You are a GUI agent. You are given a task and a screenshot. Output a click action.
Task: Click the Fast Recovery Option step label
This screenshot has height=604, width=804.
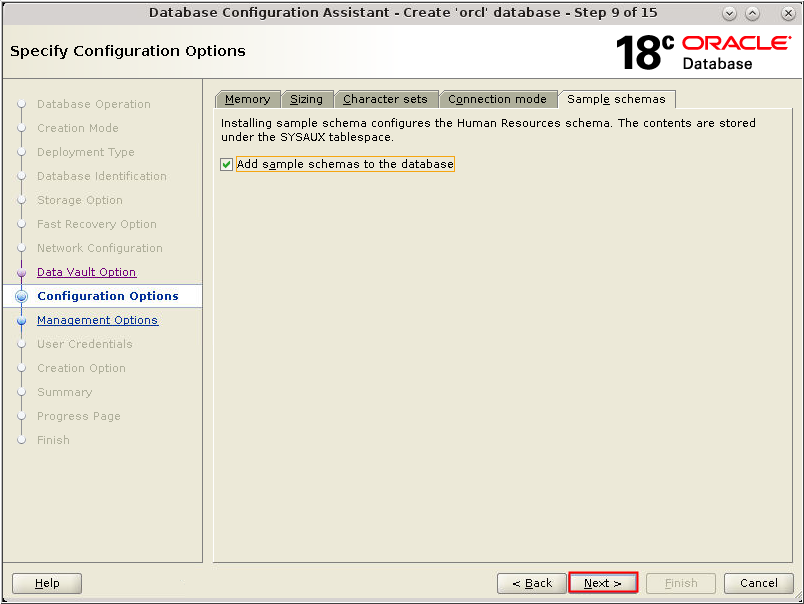click(97, 224)
